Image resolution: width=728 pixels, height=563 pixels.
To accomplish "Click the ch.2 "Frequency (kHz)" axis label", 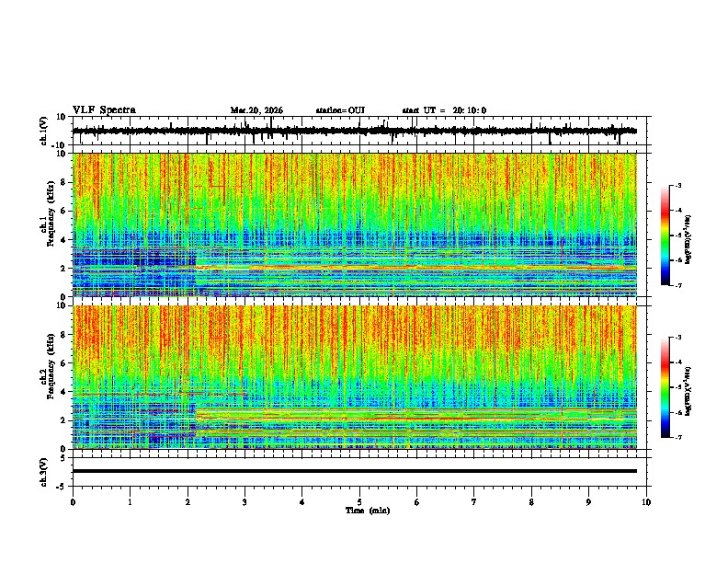I will coord(51,366).
